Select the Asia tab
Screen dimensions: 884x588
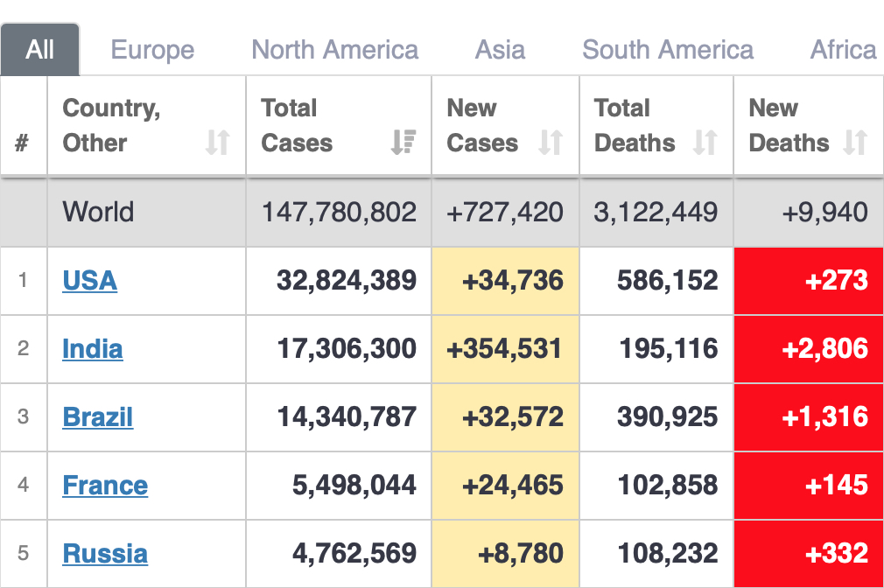tap(500, 50)
